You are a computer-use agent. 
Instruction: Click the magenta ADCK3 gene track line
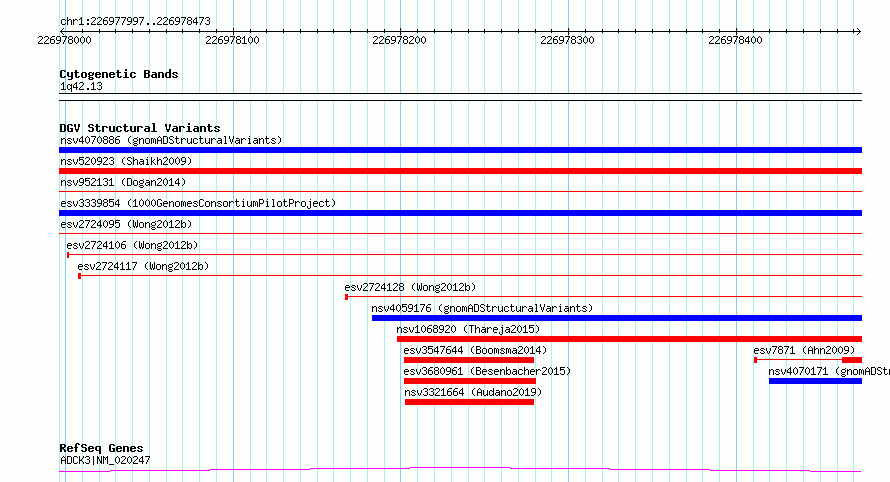click(460, 469)
